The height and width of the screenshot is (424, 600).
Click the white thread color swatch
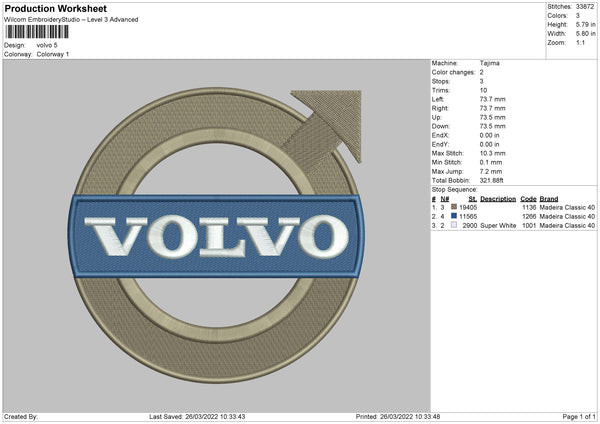point(454,225)
